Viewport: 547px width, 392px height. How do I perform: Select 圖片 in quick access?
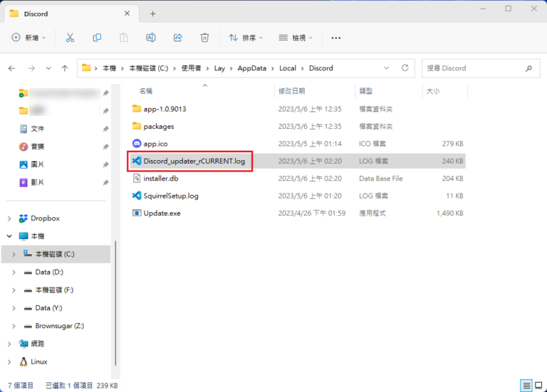(37, 164)
